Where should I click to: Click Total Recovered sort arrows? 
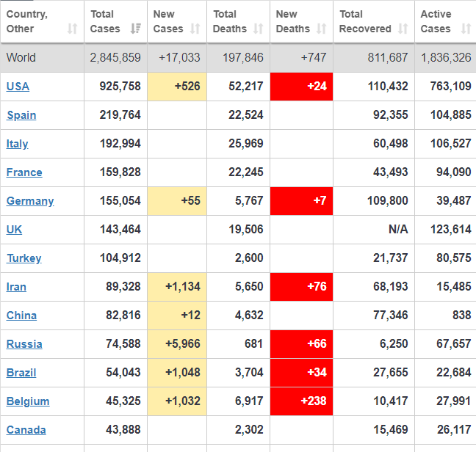pos(403,29)
